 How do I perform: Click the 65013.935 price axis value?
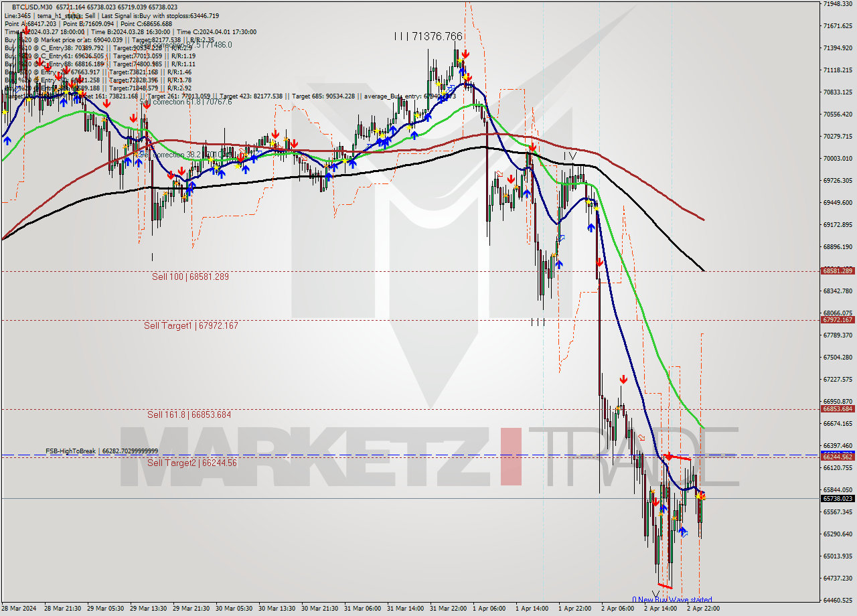pos(838,556)
